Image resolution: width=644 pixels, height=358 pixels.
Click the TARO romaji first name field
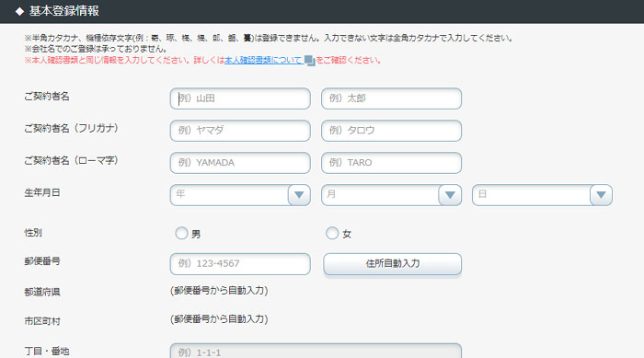click(x=391, y=163)
